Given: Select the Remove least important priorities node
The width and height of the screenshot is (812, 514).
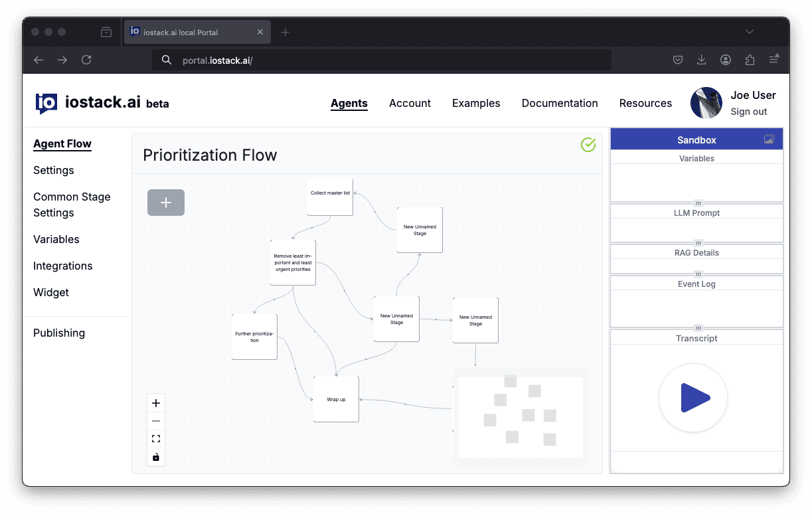Looking at the screenshot, I should coord(293,262).
